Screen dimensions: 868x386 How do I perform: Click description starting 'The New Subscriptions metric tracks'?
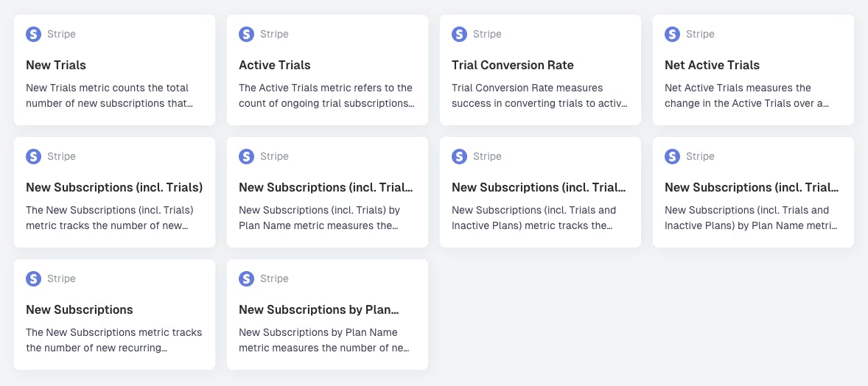pyautogui.click(x=114, y=340)
